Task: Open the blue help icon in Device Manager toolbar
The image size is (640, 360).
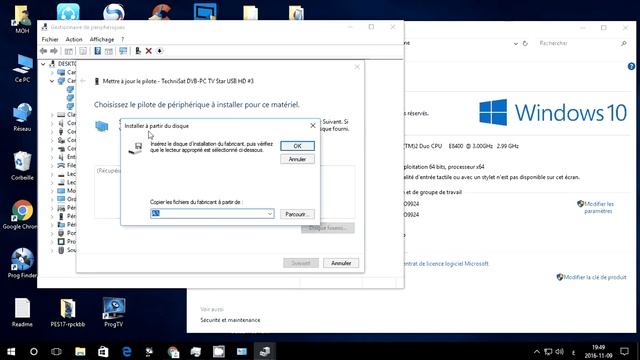Action: pyautogui.click(x=98, y=51)
